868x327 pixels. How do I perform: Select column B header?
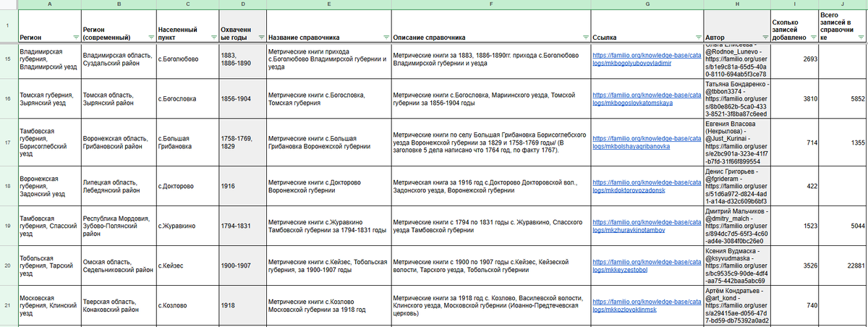[117, 4]
